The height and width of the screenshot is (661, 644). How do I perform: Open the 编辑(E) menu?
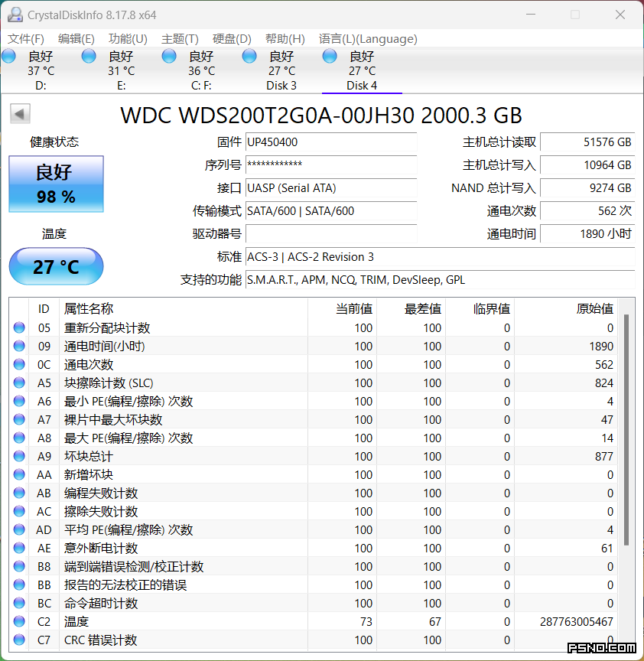click(x=76, y=39)
